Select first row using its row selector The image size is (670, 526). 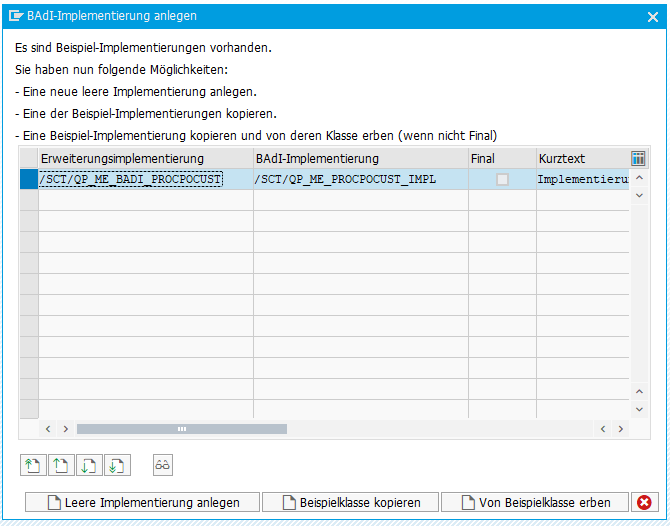tap(29, 179)
